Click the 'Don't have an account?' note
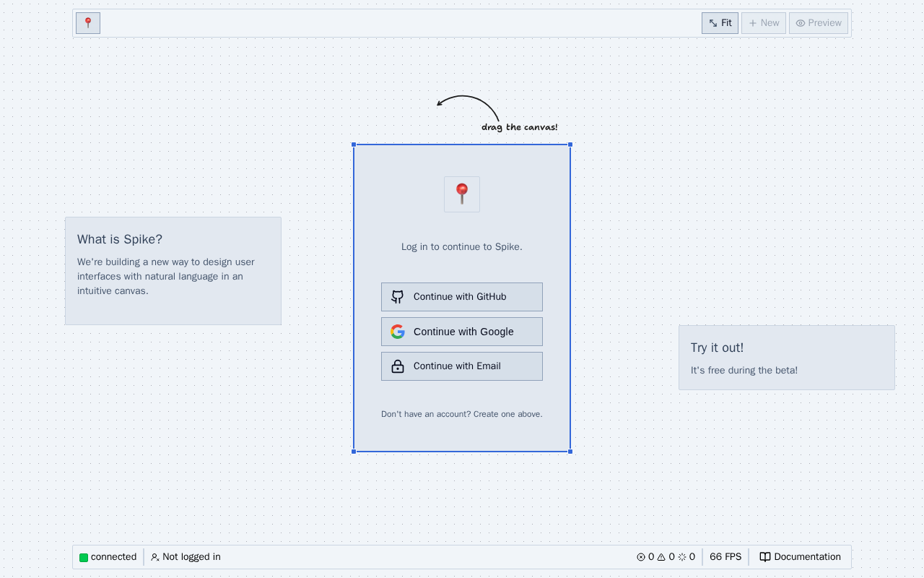Viewport: 924px width, 578px height. [x=462, y=414]
